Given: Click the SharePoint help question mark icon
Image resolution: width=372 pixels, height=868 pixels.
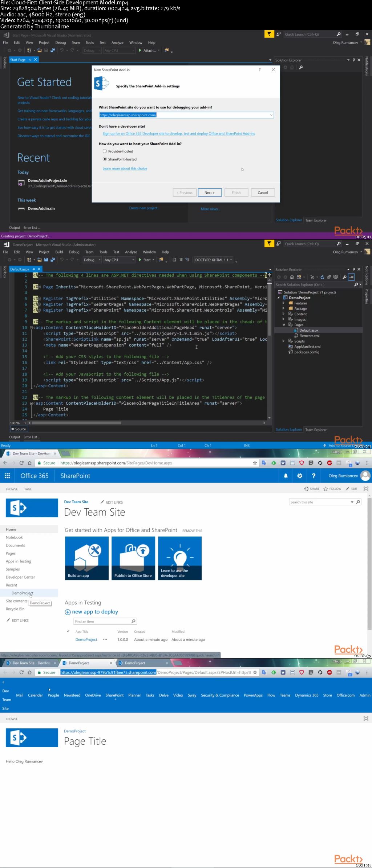Looking at the screenshot, I should tap(314, 476).
